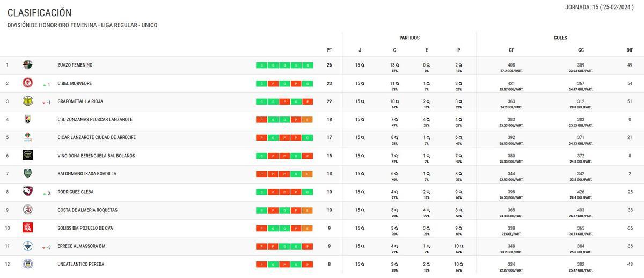Viewport: 644px width, 278px height.
Task: Click the Vino Doña Berenguela black logo
Action: (28, 155)
